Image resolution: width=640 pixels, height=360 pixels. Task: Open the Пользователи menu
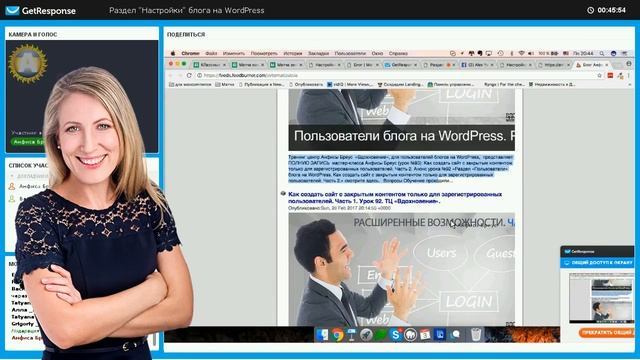[350, 53]
